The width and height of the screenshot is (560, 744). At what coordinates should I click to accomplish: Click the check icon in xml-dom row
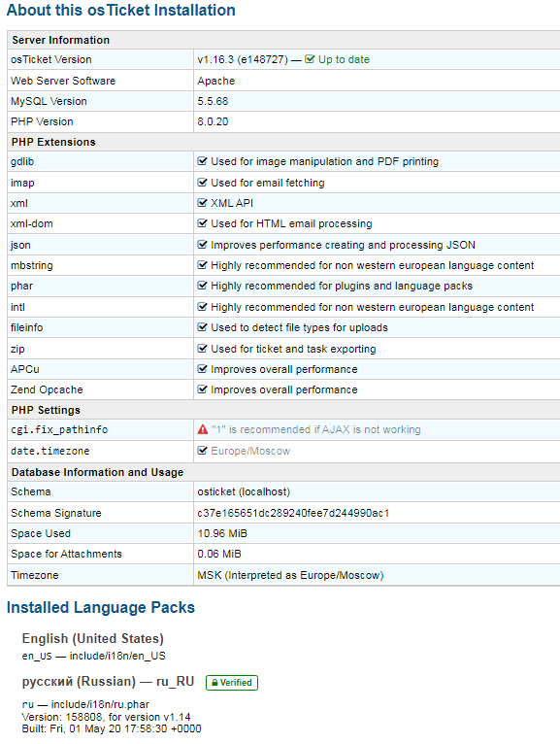[202, 223]
